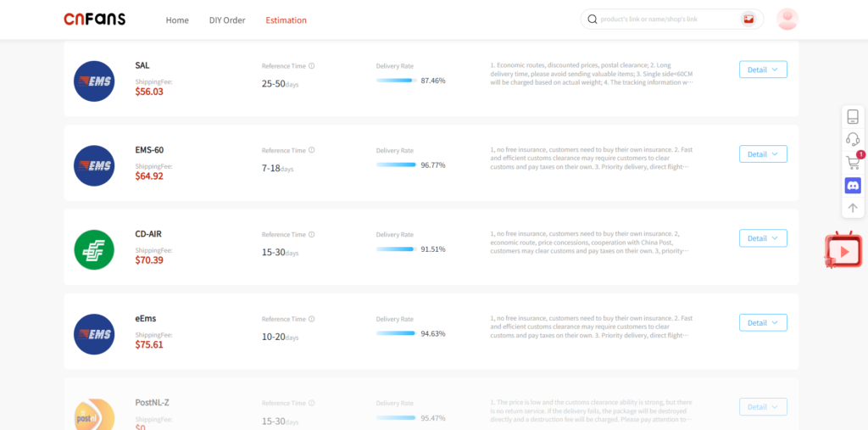This screenshot has height=430, width=868.
Task: Select the Estimation menu item
Action: pos(286,20)
